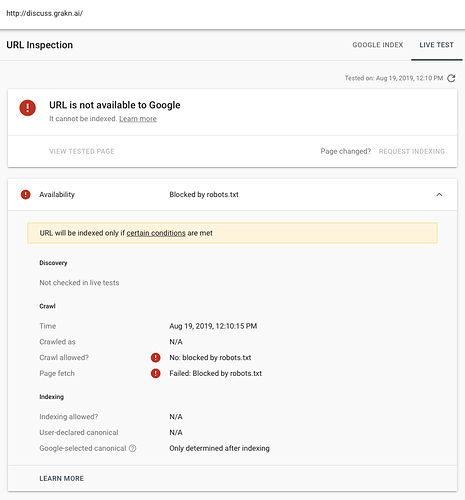Click the 'URL is not available to Google' headline
The image size is (465, 500).
pyautogui.click(x=115, y=105)
